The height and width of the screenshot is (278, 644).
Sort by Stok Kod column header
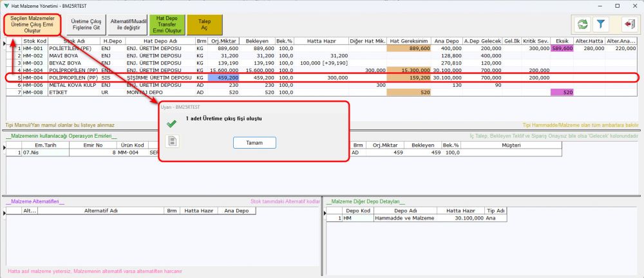click(x=35, y=41)
